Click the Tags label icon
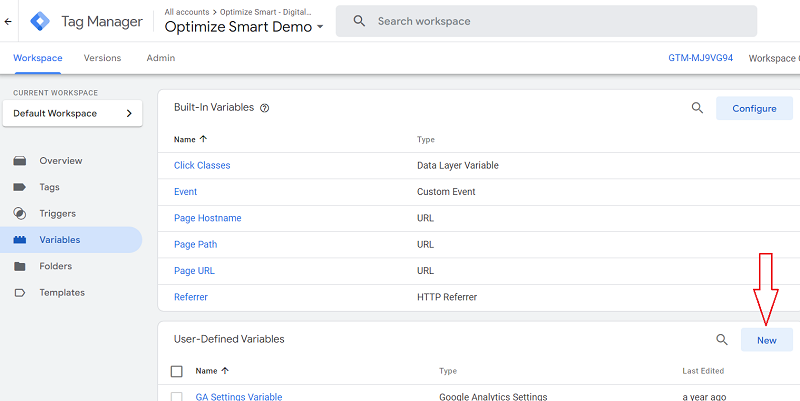The image size is (800, 401). 20,187
